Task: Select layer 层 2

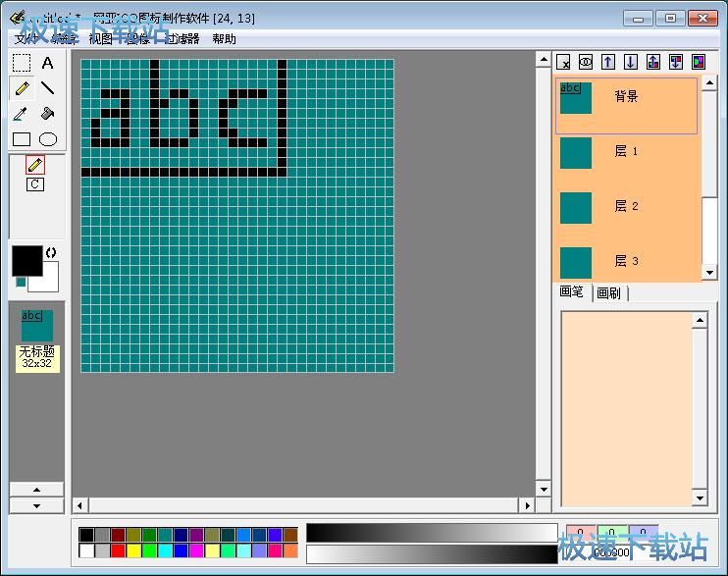Action: pos(627,207)
